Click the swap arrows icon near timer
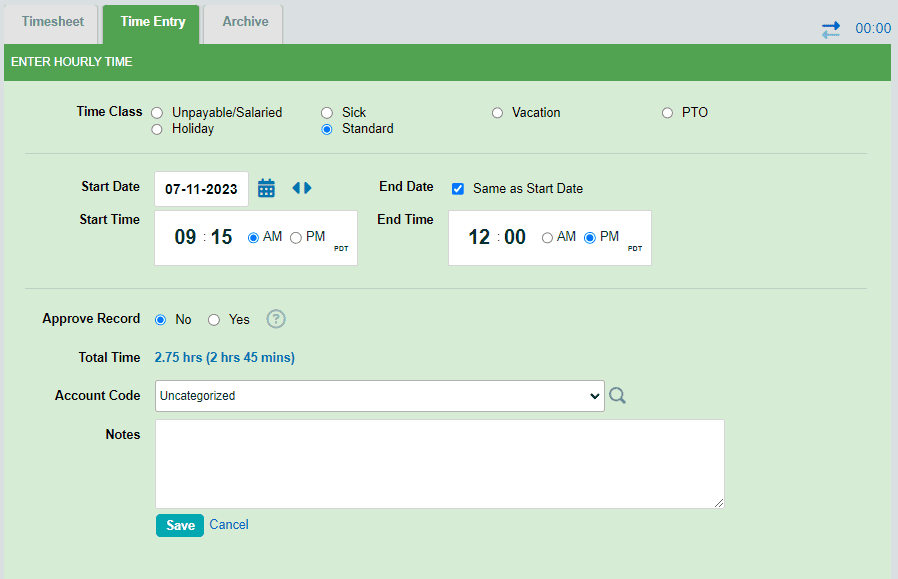This screenshot has height=579, width=898. coord(831,29)
